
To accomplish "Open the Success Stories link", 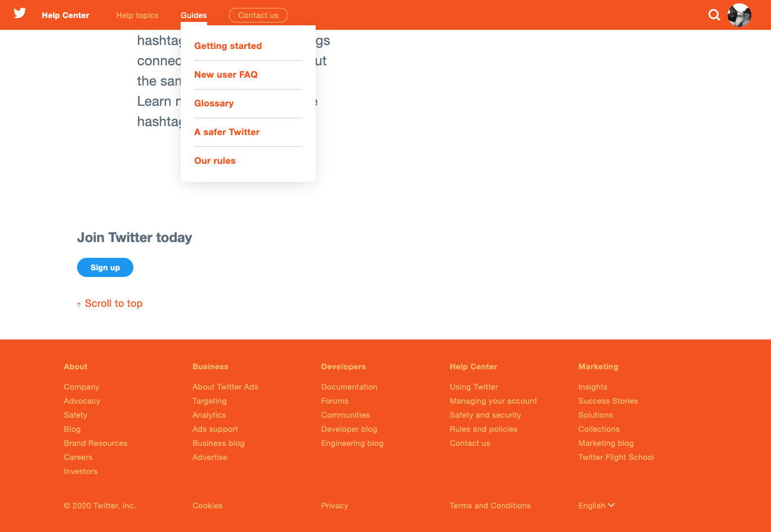I will [x=608, y=401].
